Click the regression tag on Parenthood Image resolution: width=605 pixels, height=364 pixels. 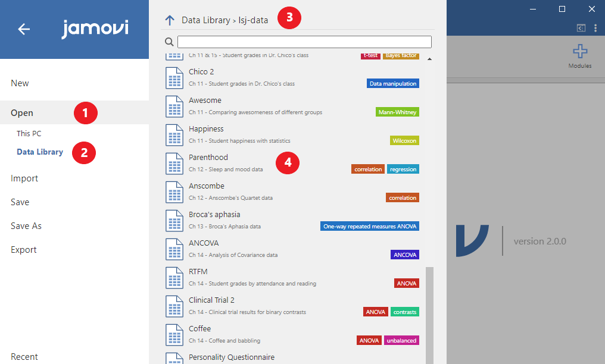[x=403, y=169]
